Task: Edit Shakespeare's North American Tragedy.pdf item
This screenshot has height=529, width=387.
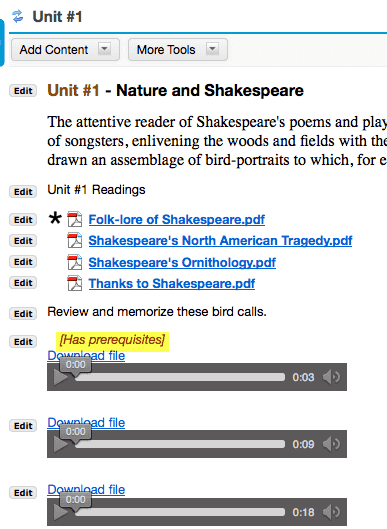Action: 23,241
